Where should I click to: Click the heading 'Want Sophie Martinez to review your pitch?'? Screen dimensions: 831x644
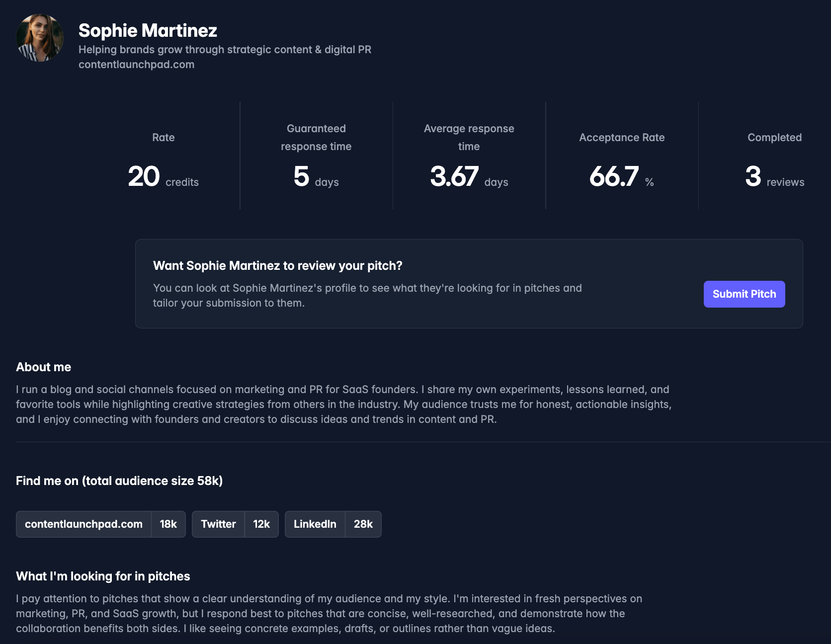[278, 266]
